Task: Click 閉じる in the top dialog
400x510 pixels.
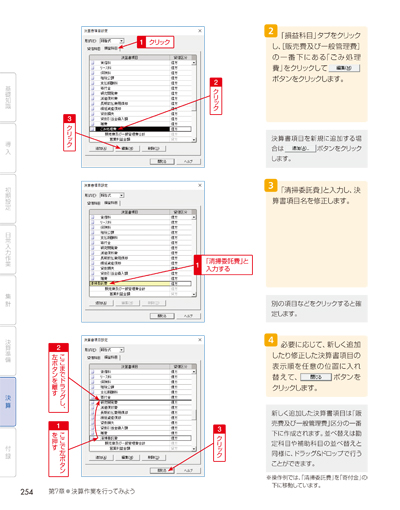Action: point(162,161)
